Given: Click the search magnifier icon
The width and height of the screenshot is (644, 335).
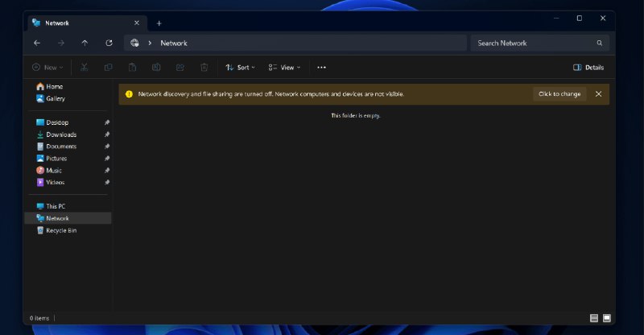Looking at the screenshot, I should [599, 43].
